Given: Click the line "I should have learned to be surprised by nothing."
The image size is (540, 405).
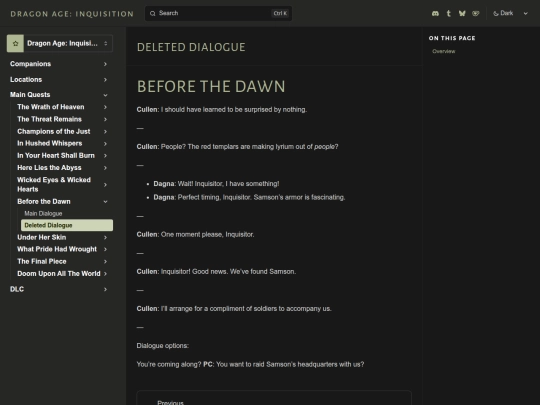Looking at the screenshot, I should pyautogui.click(x=234, y=110).
